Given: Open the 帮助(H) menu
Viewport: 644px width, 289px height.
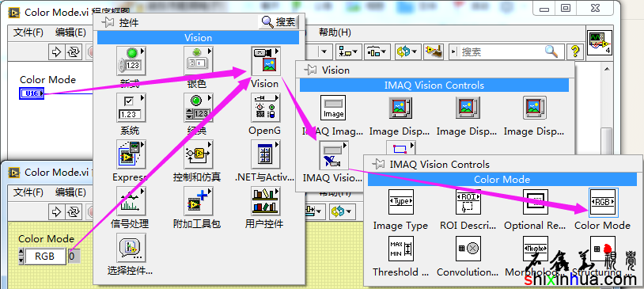Looking at the screenshot, I should pos(335,32).
